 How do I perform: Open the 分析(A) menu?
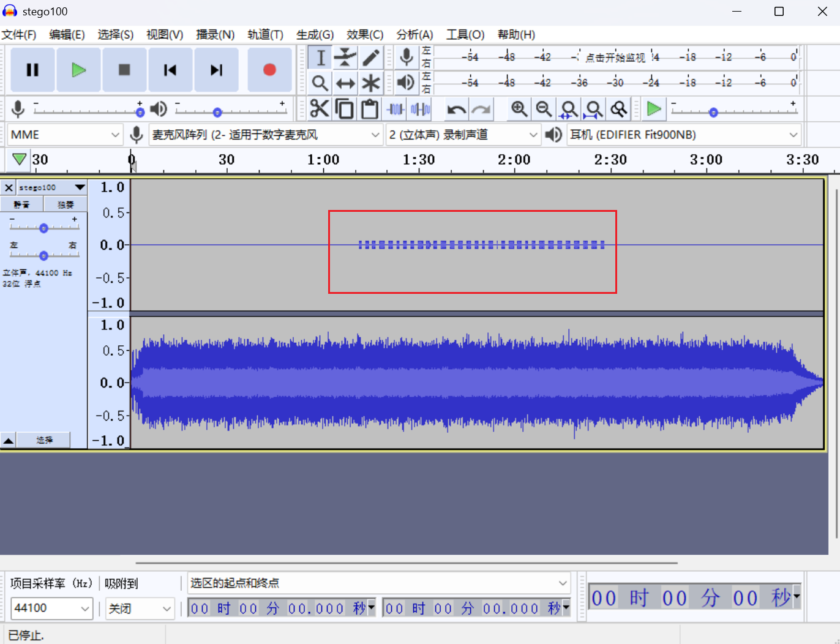[x=414, y=35]
